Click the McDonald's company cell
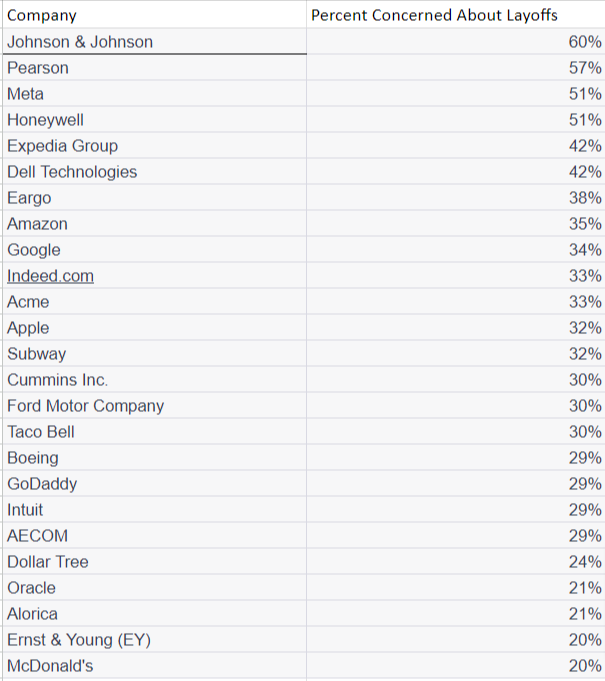The height and width of the screenshot is (681, 605). (x=50, y=666)
